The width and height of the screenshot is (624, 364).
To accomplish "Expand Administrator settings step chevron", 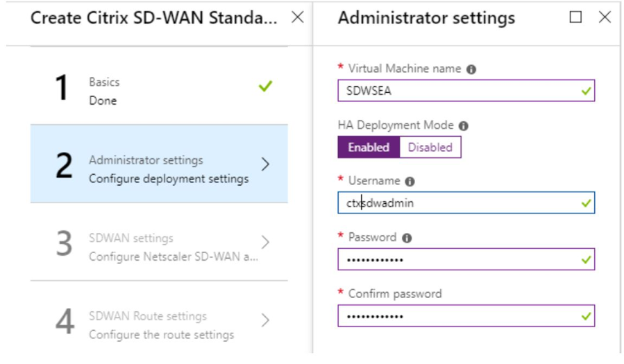I will pyautogui.click(x=265, y=164).
